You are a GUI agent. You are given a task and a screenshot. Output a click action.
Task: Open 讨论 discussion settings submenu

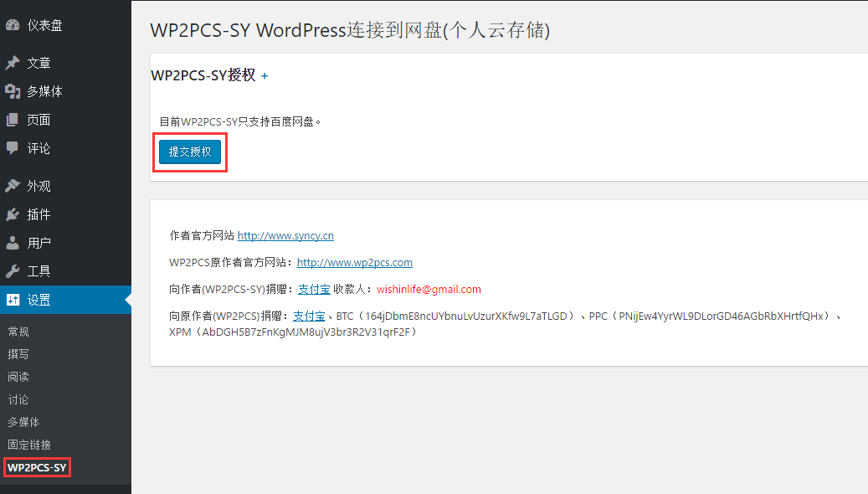[18, 399]
